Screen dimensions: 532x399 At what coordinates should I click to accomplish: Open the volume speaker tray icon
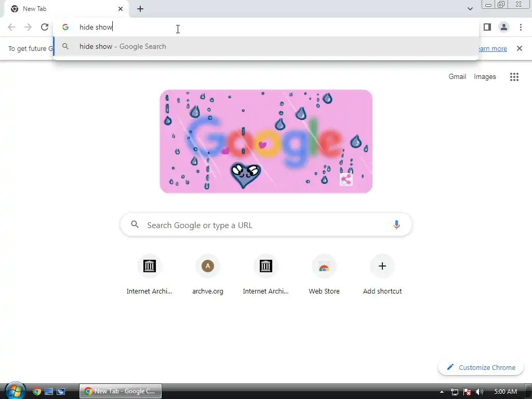tap(479, 392)
